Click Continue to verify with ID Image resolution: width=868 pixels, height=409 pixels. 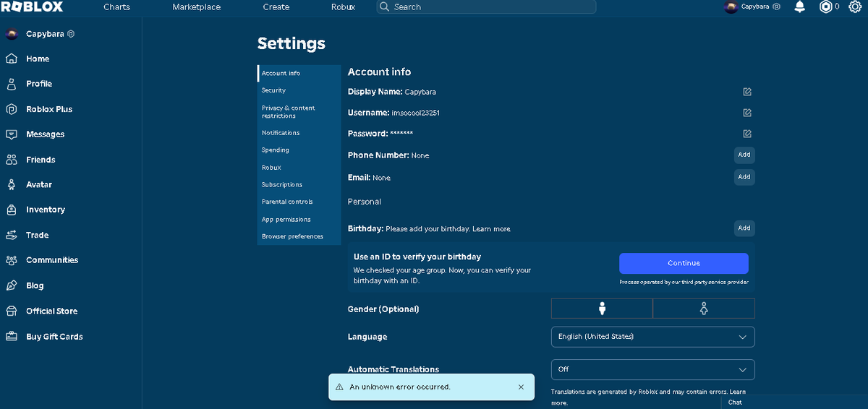point(684,263)
